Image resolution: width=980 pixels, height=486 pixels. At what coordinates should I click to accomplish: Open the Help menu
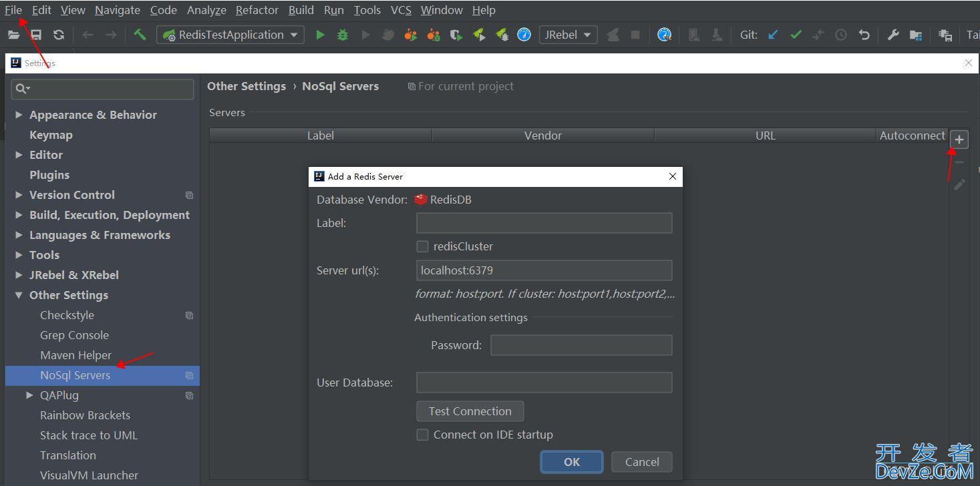pyautogui.click(x=484, y=10)
